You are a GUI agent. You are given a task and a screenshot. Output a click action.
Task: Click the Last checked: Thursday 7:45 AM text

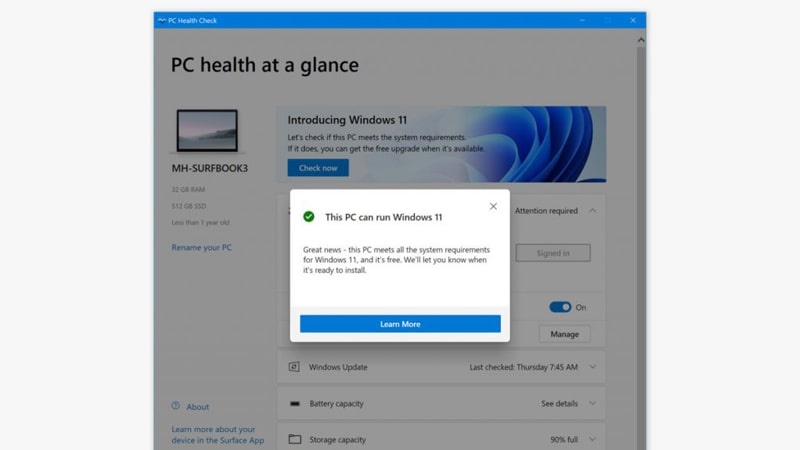tap(523, 367)
